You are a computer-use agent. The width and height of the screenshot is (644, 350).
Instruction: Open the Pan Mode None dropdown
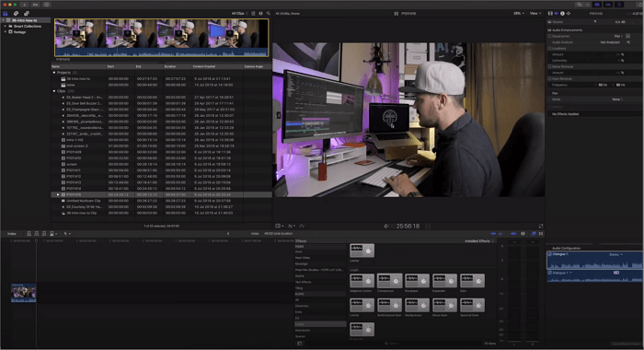pos(617,99)
